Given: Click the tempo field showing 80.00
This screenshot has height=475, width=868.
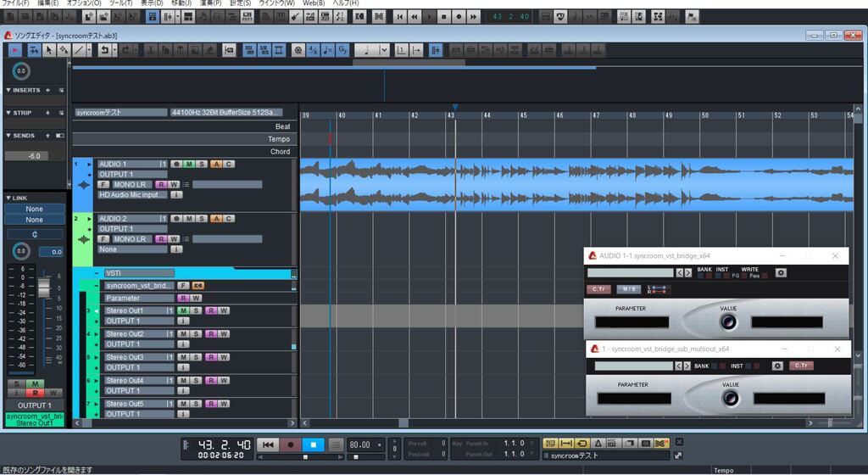Looking at the screenshot, I should pyautogui.click(x=361, y=444).
